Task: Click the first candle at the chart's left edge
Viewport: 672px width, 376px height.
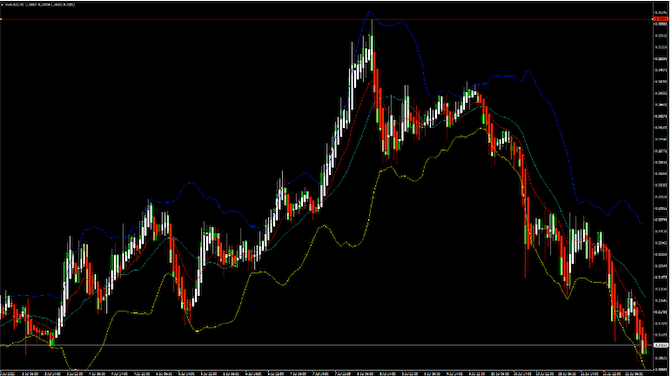Action: click(x=1, y=307)
